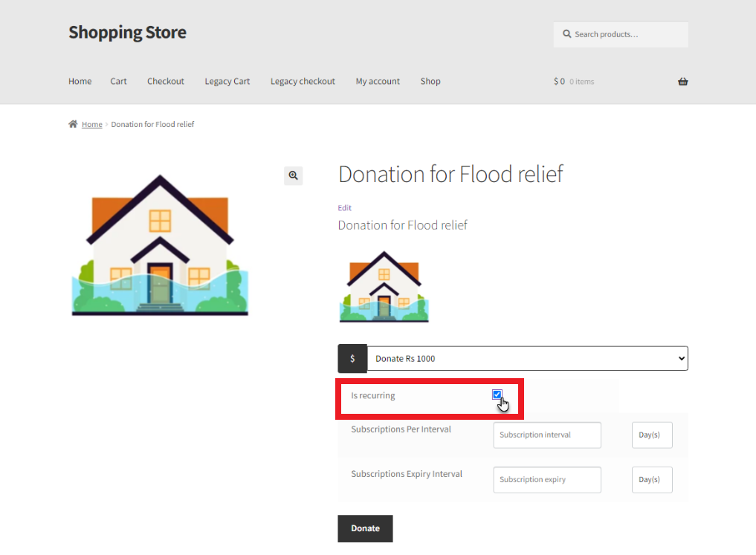
Task: Click the search magnifier icon in header
Action: (567, 33)
